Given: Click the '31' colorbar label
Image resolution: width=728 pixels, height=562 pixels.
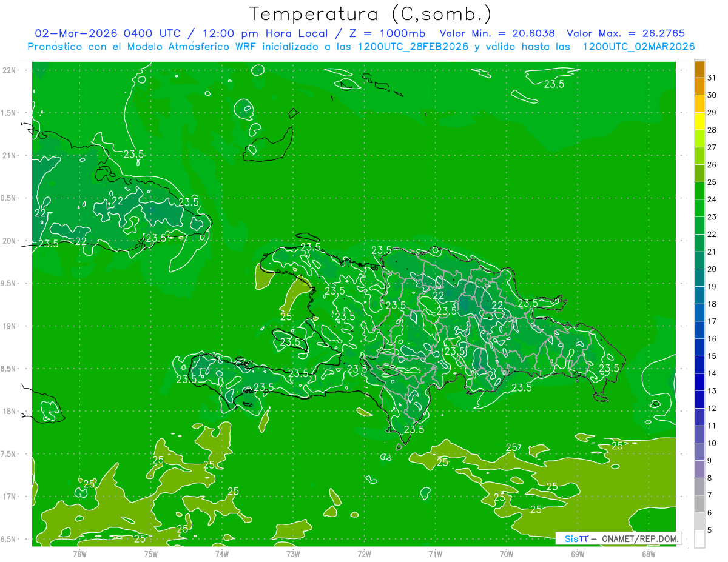Looking at the screenshot, I should [712, 78].
